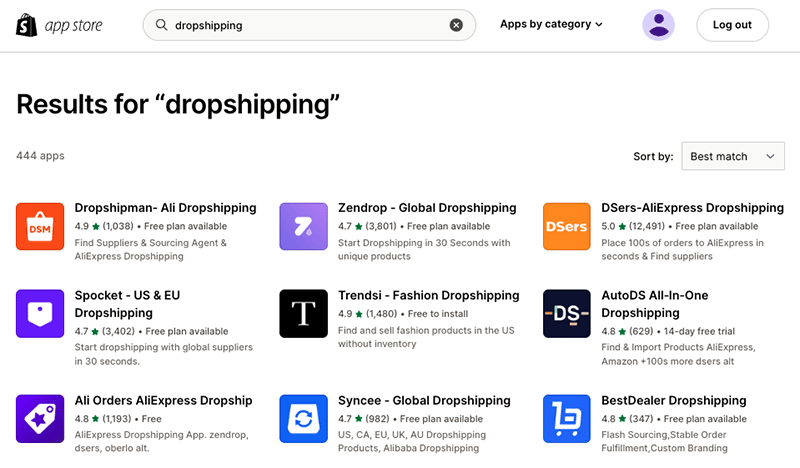800x468 pixels.
Task: Click 'Start dropshipping with global suppliers' description
Action: click(163, 354)
